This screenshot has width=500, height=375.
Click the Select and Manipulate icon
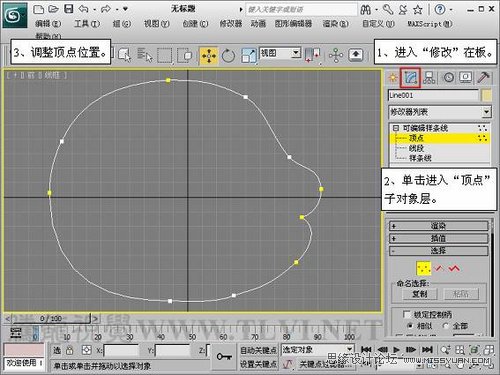(336, 55)
